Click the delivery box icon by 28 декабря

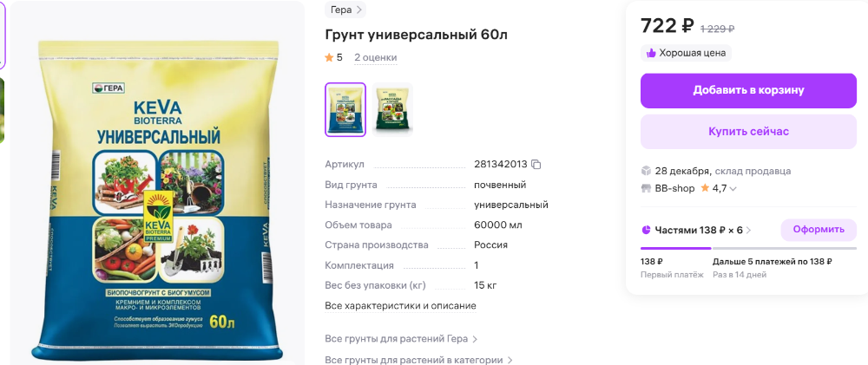(x=646, y=170)
